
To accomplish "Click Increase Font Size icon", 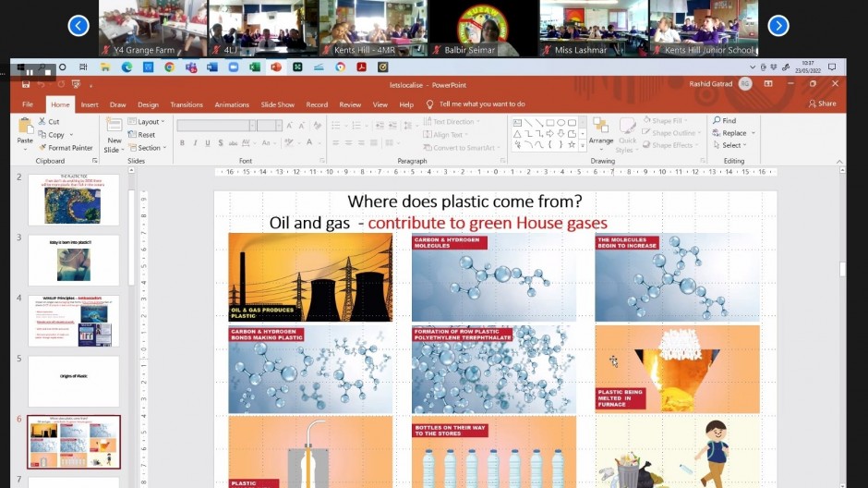I will point(290,126).
